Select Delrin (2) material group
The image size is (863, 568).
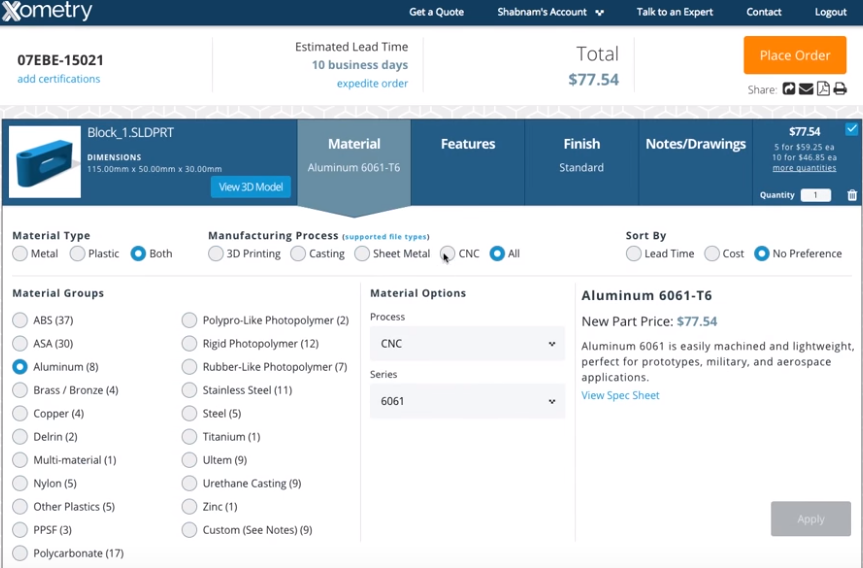(20, 436)
